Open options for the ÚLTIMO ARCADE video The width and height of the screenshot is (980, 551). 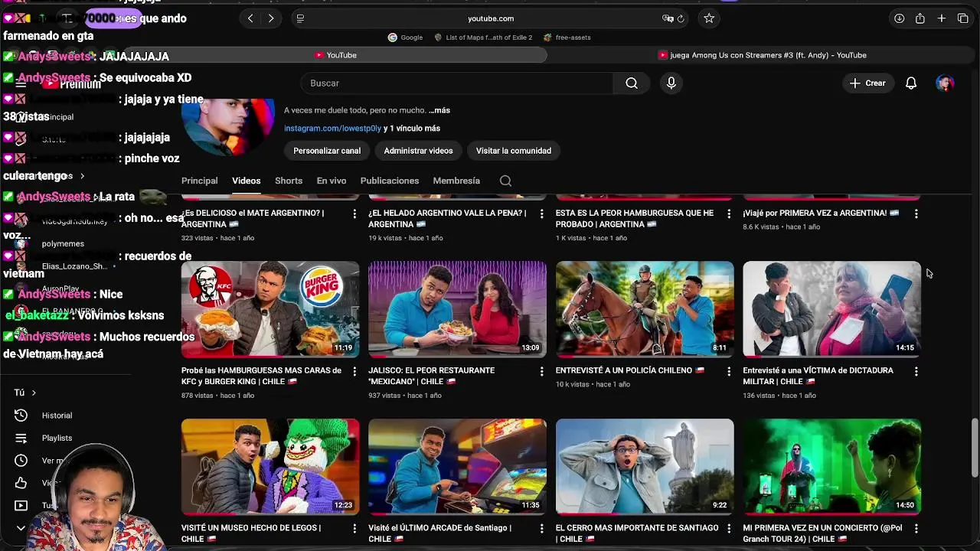pos(541,528)
